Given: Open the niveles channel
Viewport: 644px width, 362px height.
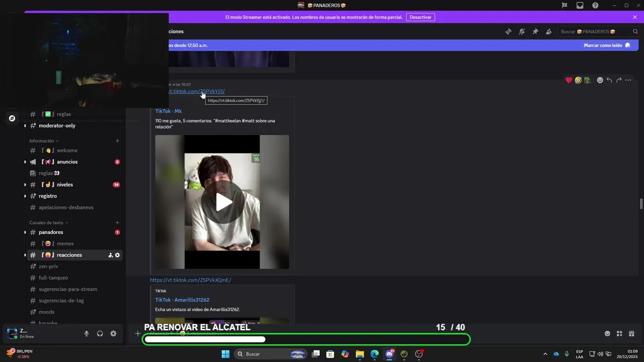Looking at the screenshot, I should pyautogui.click(x=75, y=185).
